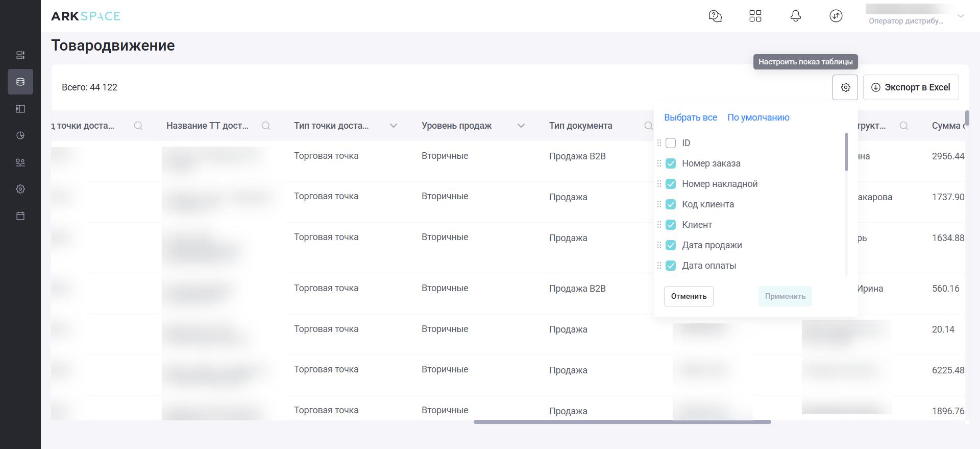Click the По умолчанию link
This screenshot has width=980, height=449.
point(758,117)
